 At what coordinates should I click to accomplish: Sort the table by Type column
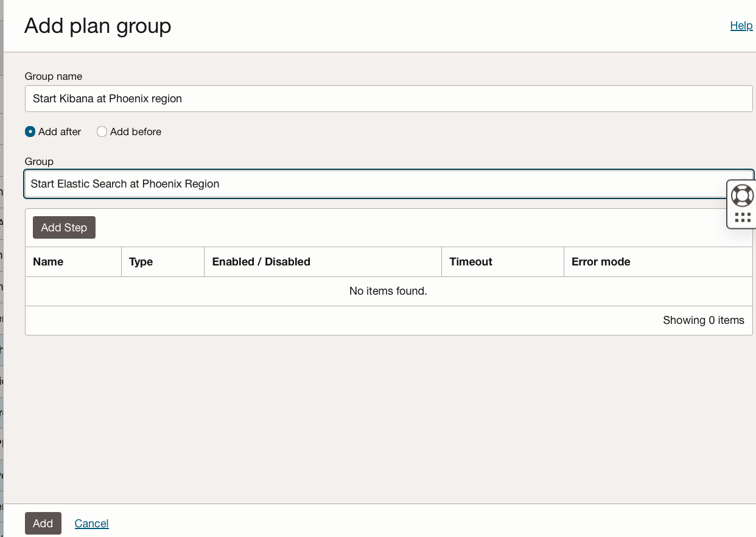[x=140, y=261]
